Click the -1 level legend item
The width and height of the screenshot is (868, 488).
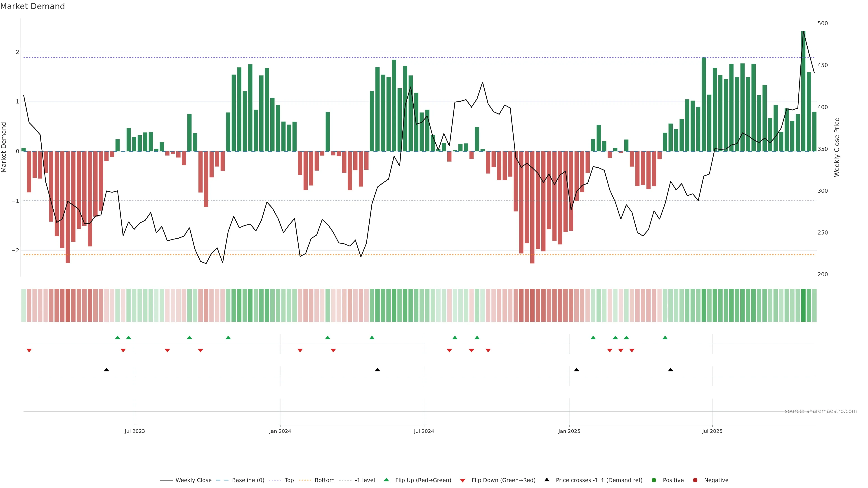pyautogui.click(x=365, y=480)
